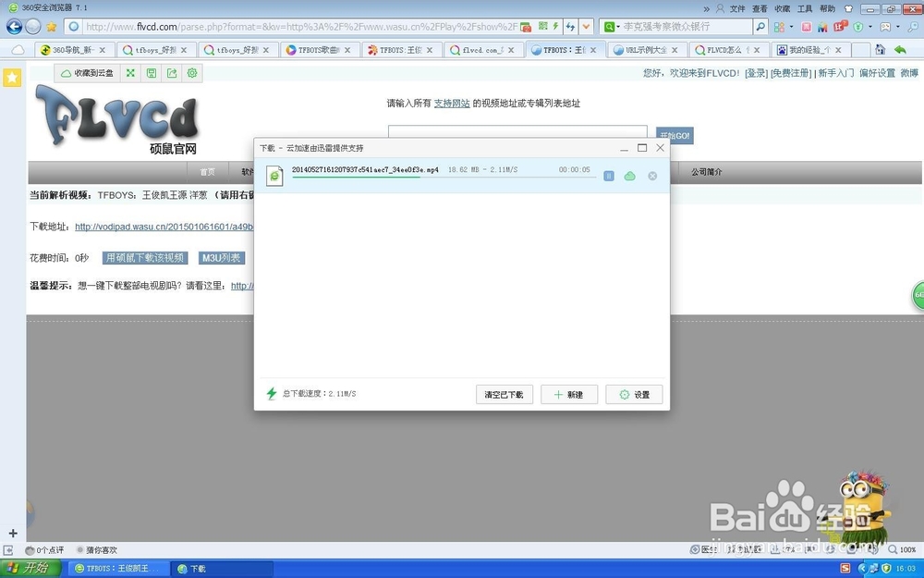Click the M3U列表 button
This screenshot has width=924, height=578.
tap(221, 258)
